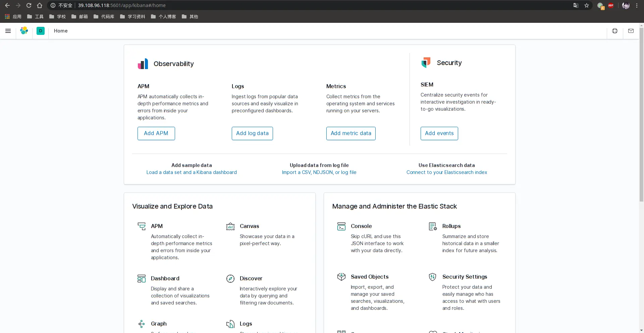
Task: Click the Add metric data button
Action: pos(351,133)
